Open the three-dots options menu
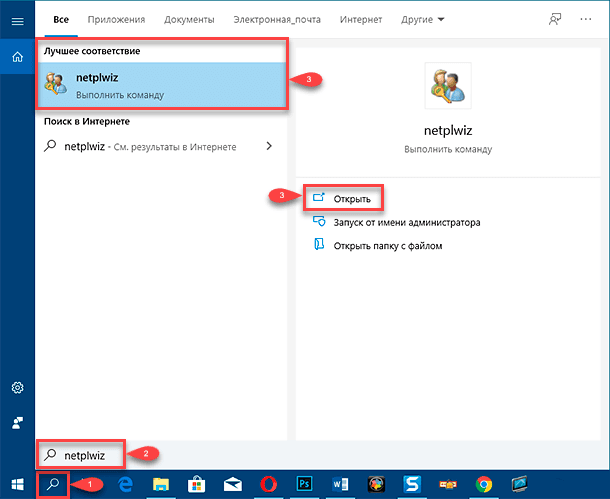Screen dimensions: 610x499 point(585,19)
